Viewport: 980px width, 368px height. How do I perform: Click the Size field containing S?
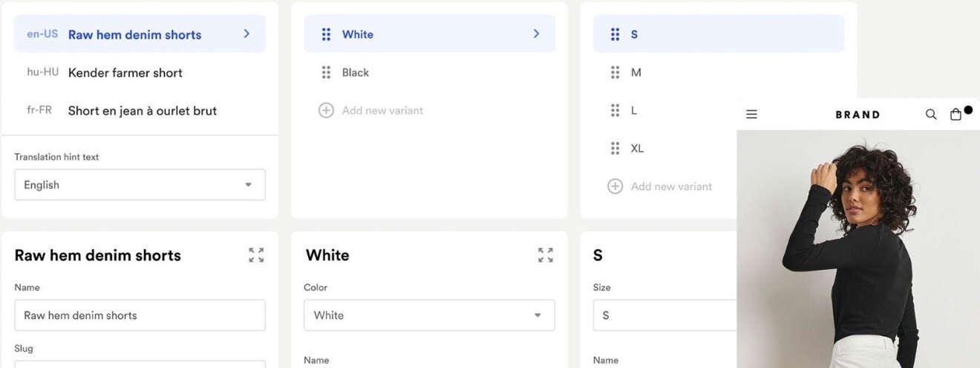click(664, 315)
